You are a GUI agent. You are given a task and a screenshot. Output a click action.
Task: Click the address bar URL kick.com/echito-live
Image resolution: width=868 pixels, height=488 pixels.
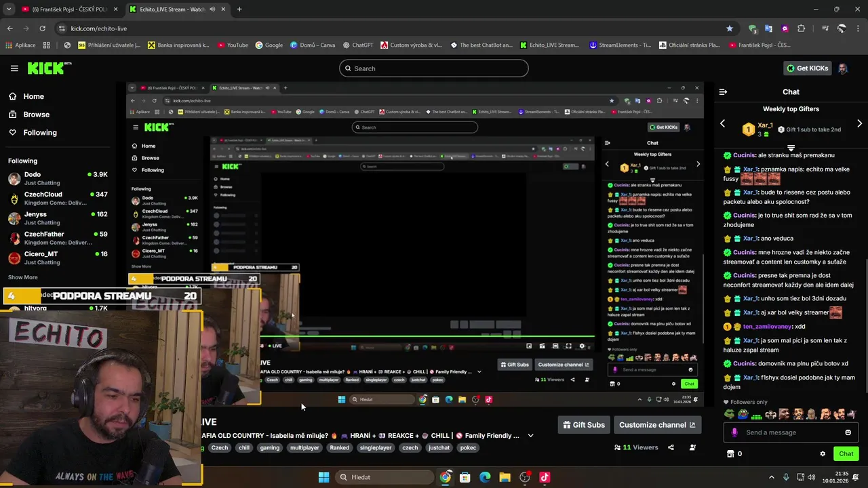coord(98,28)
